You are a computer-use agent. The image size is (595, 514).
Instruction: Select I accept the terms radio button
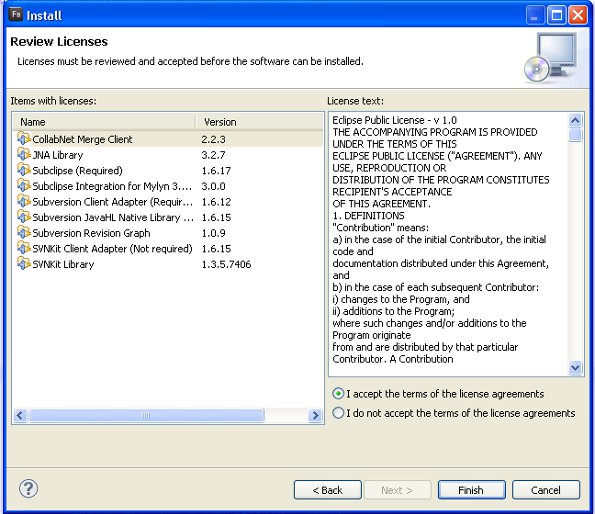[x=338, y=393]
